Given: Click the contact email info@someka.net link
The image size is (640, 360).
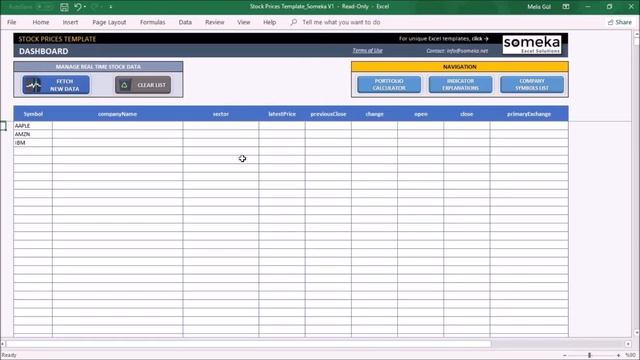Looking at the screenshot, I should pos(457,51).
